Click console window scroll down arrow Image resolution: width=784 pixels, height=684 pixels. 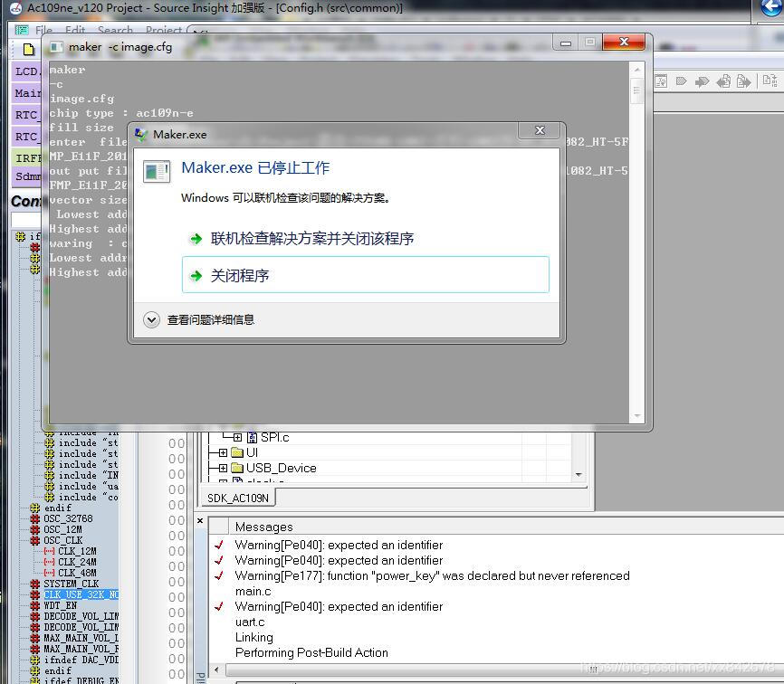point(637,415)
